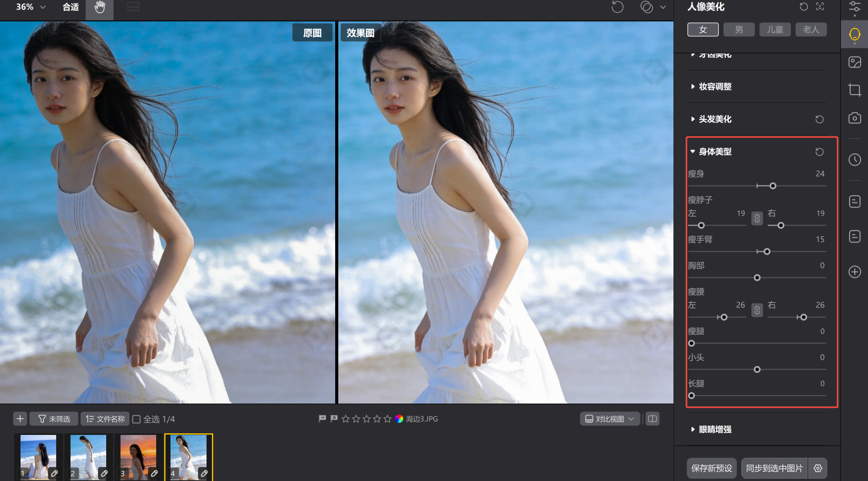868x481 pixels.
Task: Open the 对比视图 dropdown
Action: (610, 419)
